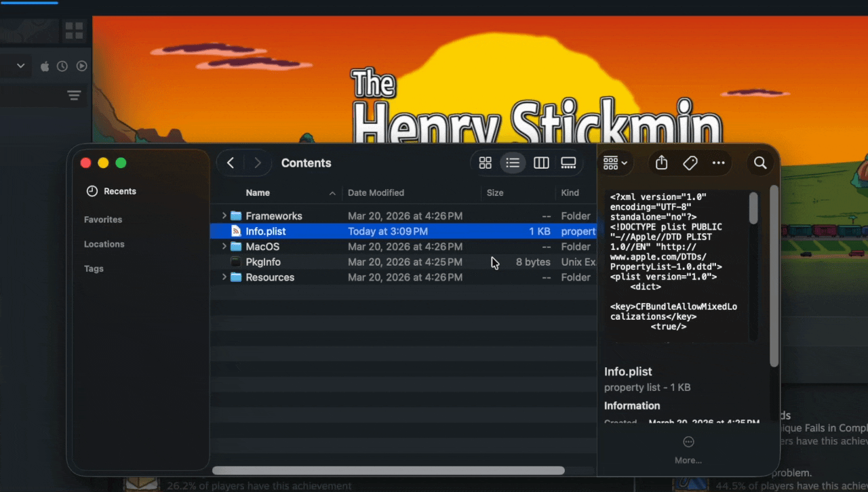Click the Share icon in toolbar
This screenshot has width=868, height=492.
(x=662, y=163)
